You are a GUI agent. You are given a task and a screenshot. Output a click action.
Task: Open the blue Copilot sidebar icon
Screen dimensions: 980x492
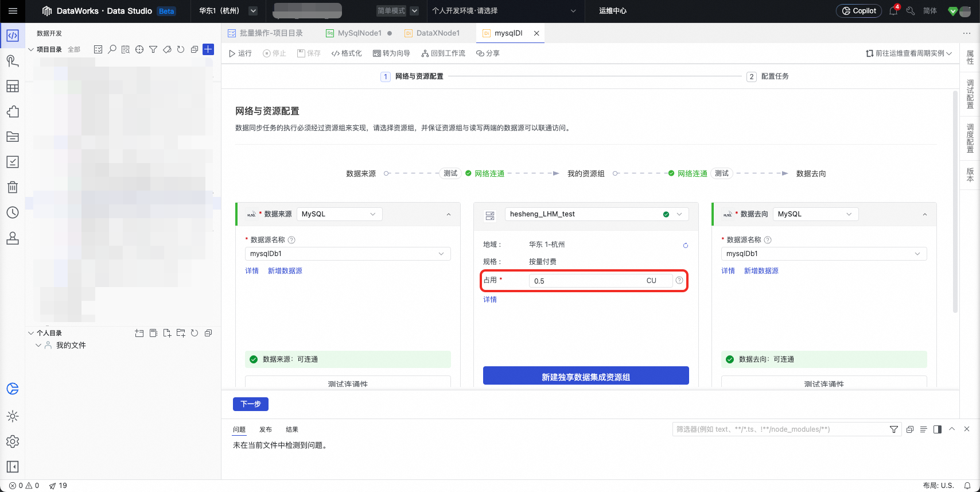coord(13,389)
